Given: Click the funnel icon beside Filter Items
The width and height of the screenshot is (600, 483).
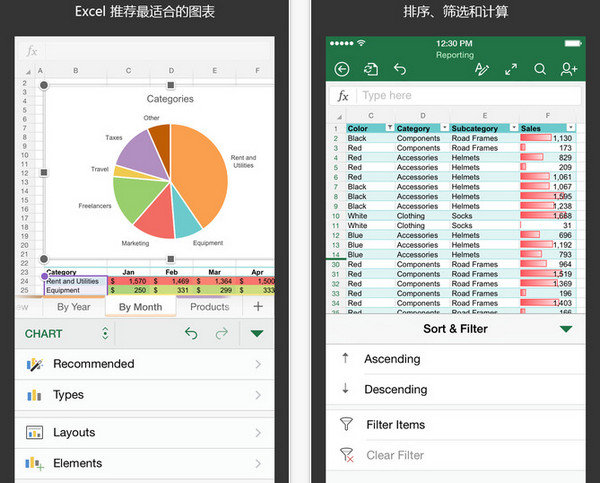Looking at the screenshot, I should [x=346, y=424].
